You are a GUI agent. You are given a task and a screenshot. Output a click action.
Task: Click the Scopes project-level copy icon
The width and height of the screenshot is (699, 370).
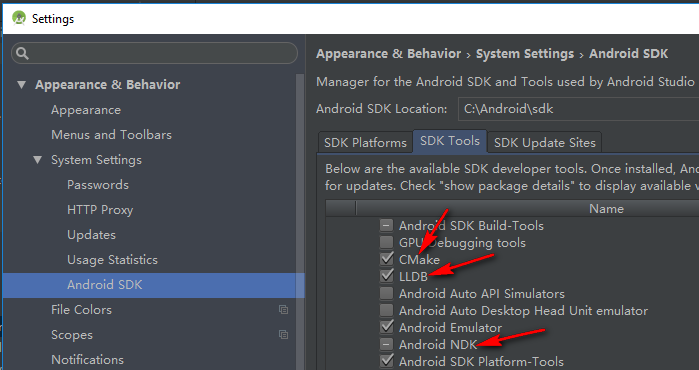coord(283,334)
